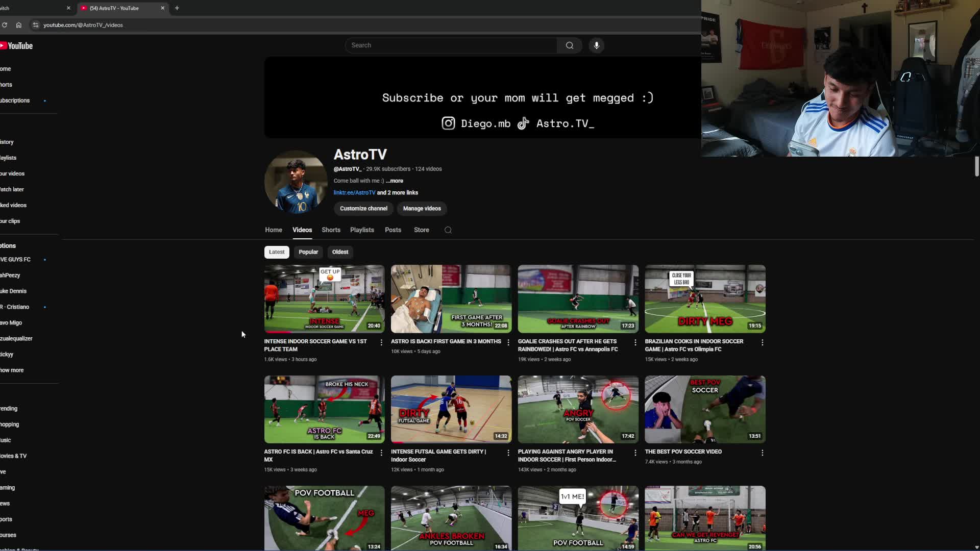The image size is (980, 551).
Task: Click the scrollbar down arrow
Action: (976, 547)
